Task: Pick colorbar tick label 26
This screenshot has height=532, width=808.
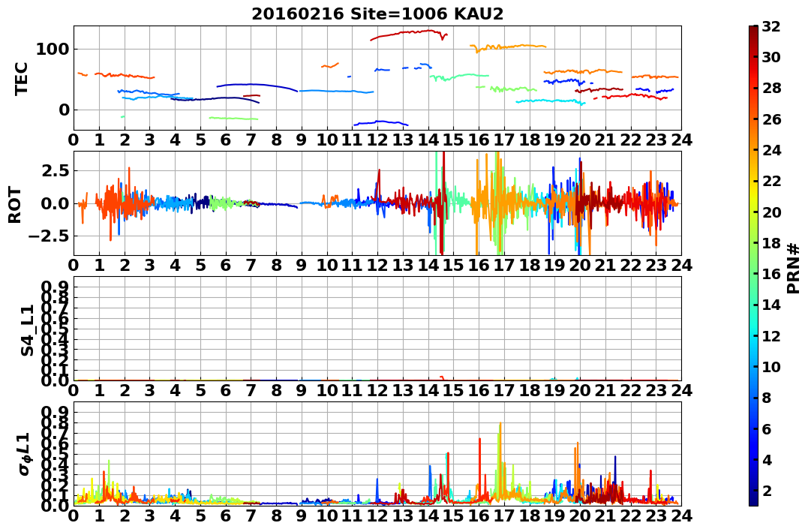Action: coord(771,119)
